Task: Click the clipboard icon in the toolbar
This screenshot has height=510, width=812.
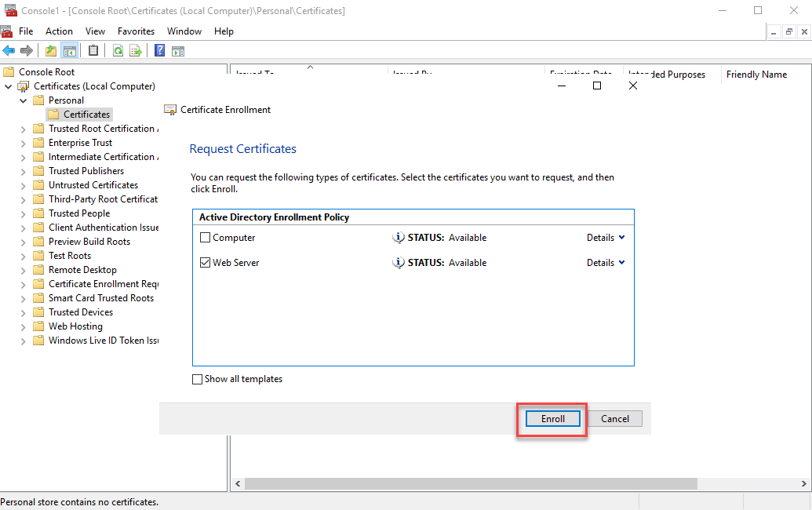Action: tap(93, 51)
